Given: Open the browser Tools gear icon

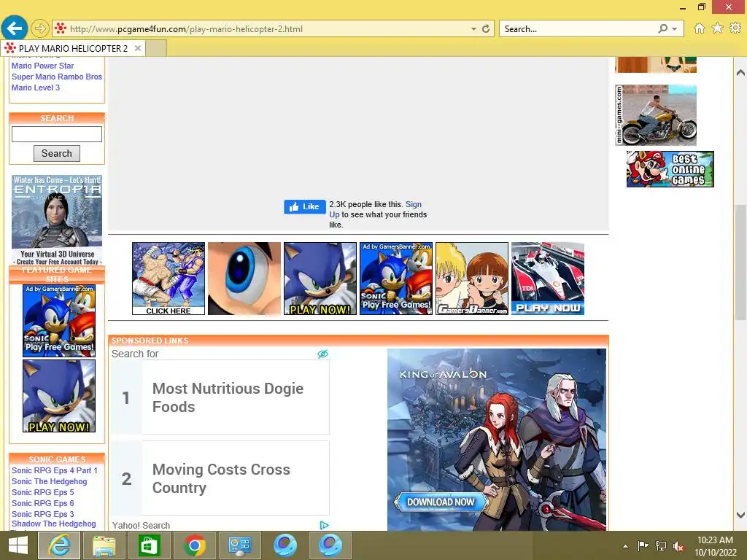Looking at the screenshot, I should 735,28.
